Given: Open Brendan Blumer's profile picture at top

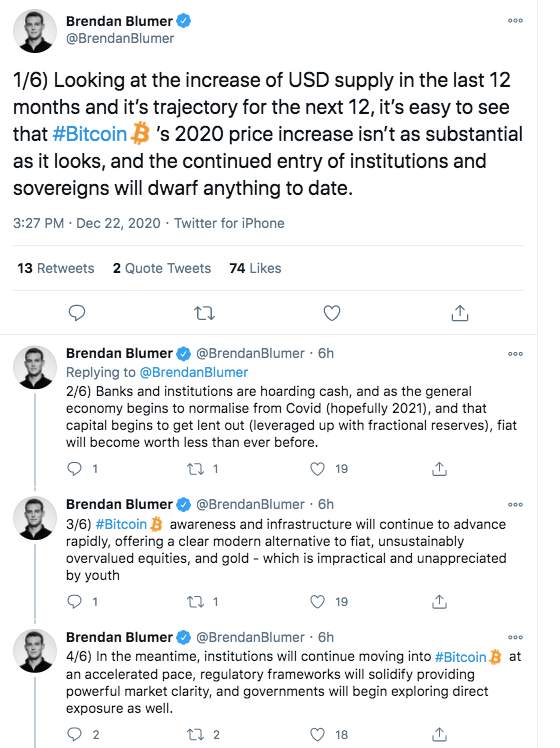Looking at the screenshot, I should click(35, 30).
